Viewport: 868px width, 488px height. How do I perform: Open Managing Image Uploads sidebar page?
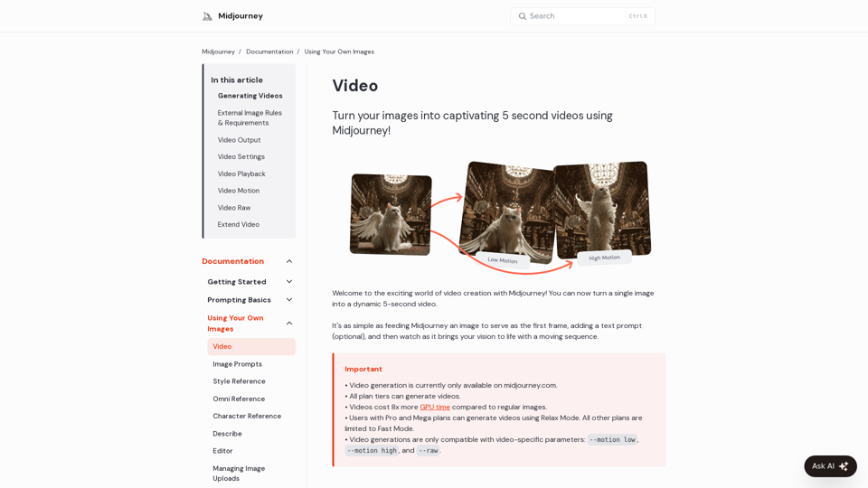click(239, 474)
